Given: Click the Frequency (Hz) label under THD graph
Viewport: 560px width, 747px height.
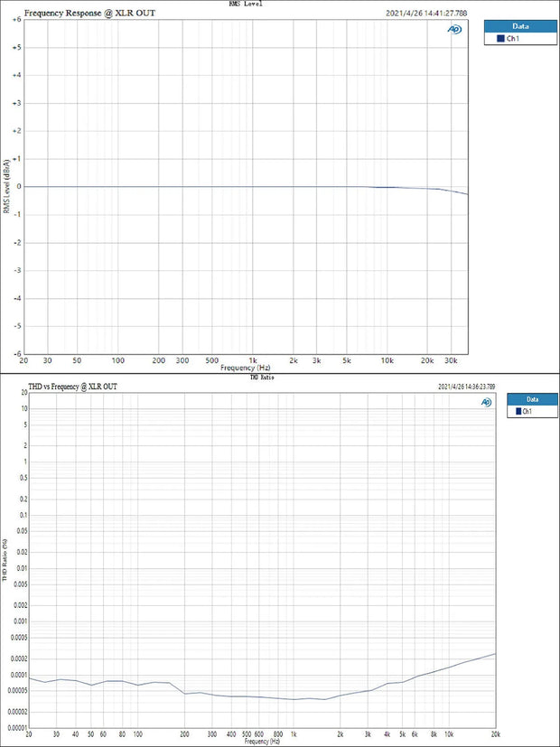Looking at the screenshot, I should point(262,742).
